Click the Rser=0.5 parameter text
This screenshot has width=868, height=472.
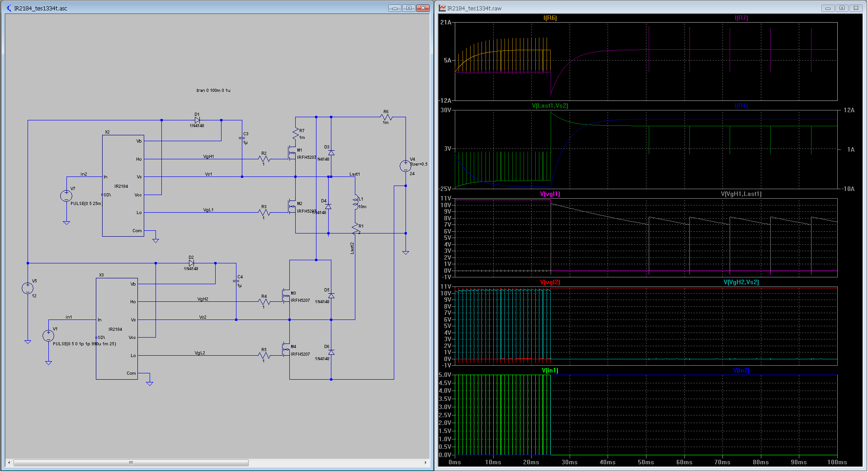[x=419, y=164]
